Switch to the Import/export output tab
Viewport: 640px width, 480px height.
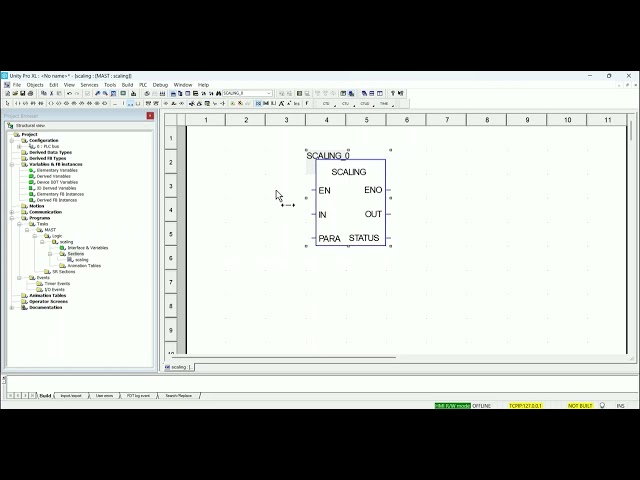71,396
